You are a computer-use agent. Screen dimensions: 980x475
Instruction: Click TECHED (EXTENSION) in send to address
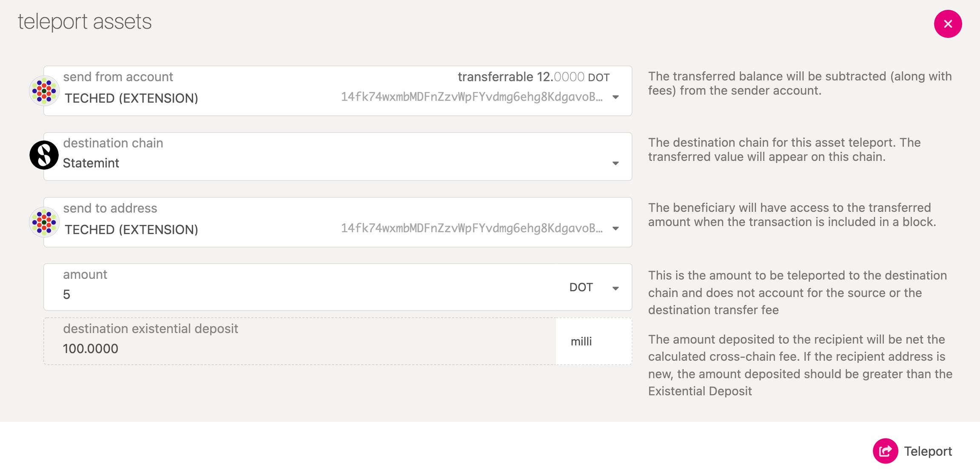(131, 230)
